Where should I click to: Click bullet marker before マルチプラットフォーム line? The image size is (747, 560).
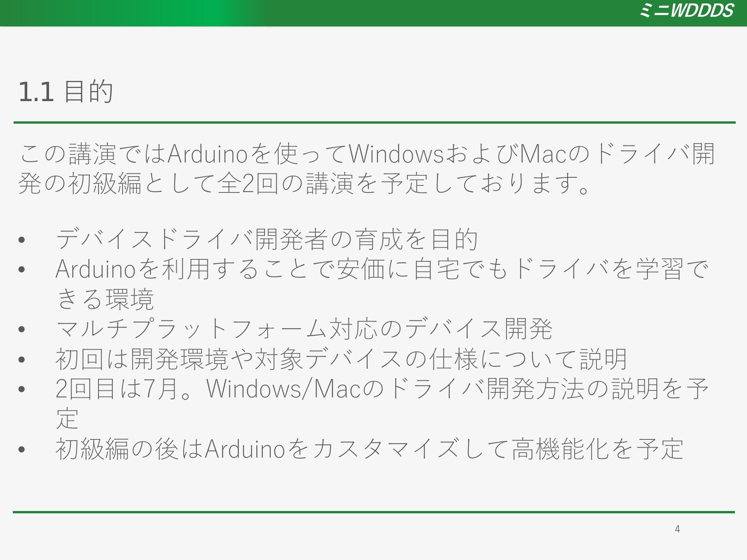click(22, 329)
